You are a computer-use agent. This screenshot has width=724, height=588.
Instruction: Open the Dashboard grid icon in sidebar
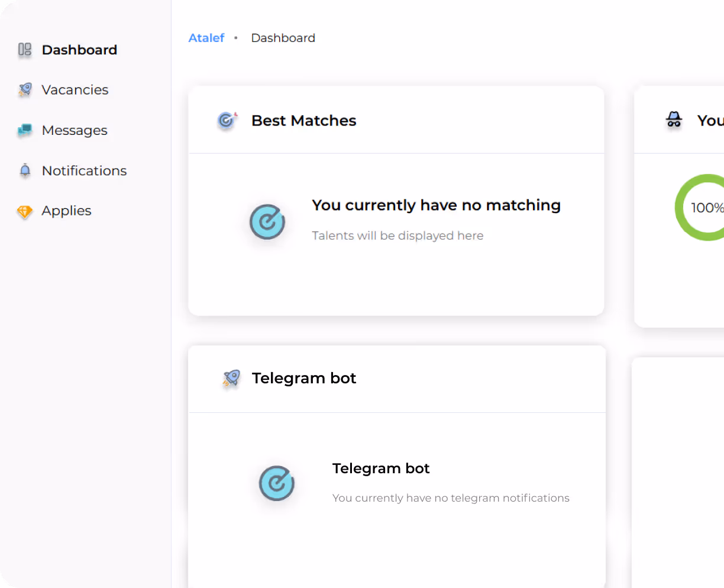click(x=24, y=50)
